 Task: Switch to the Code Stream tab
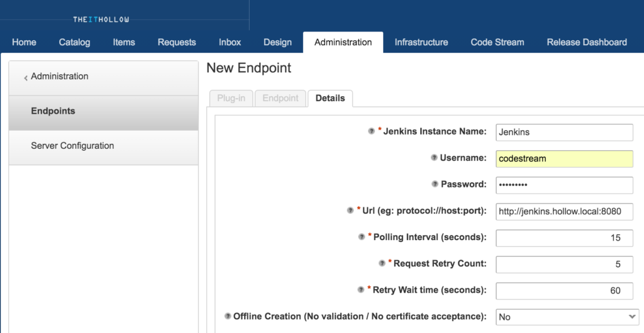(497, 42)
